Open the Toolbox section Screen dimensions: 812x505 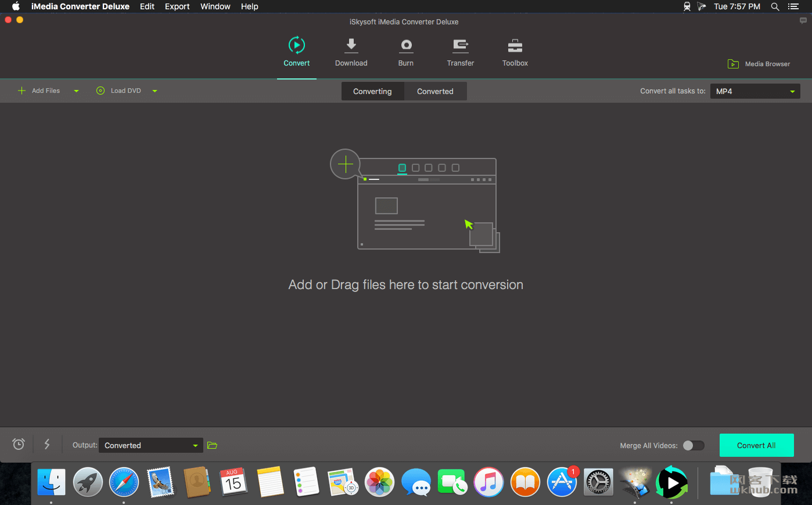tap(515, 52)
